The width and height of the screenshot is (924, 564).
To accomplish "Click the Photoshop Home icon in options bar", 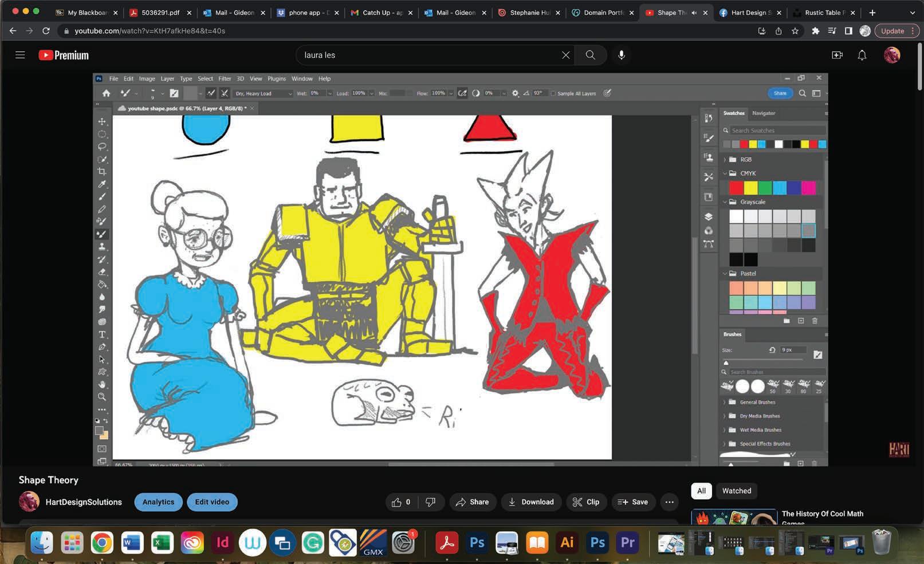I will pyautogui.click(x=106, y=93).
